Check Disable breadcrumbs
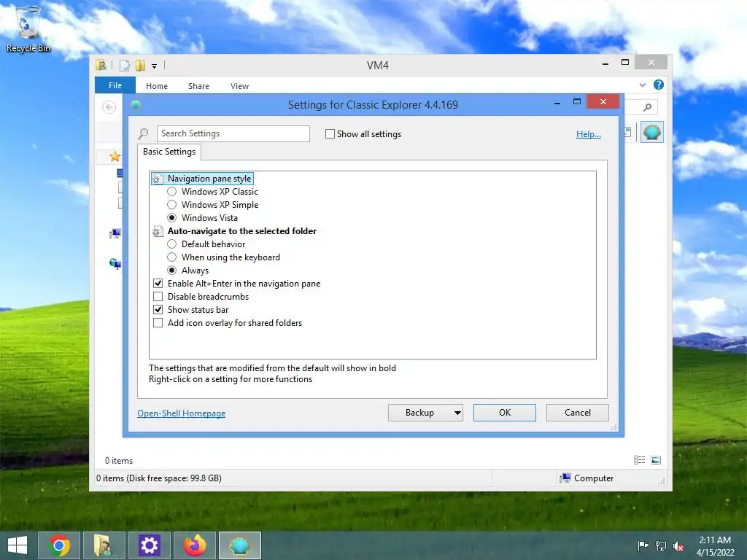747x560 pixels. 158,297
